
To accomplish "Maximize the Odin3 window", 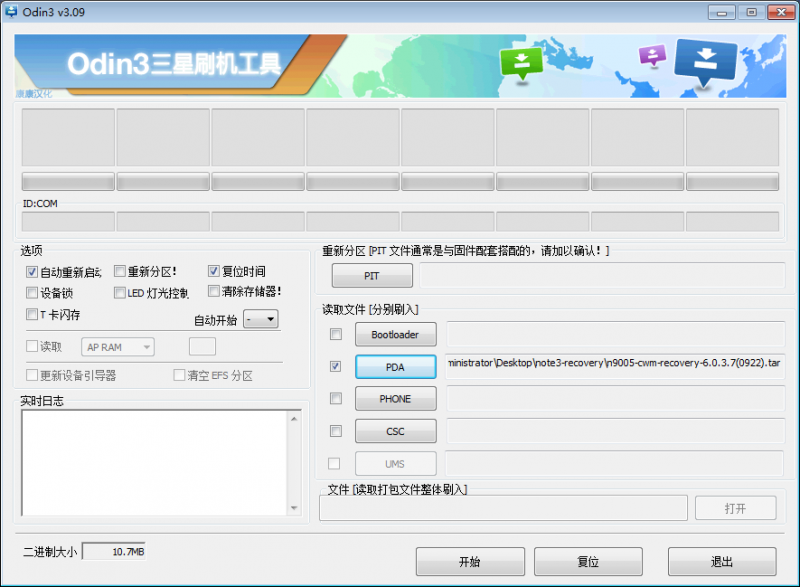I will click(752, 12).
